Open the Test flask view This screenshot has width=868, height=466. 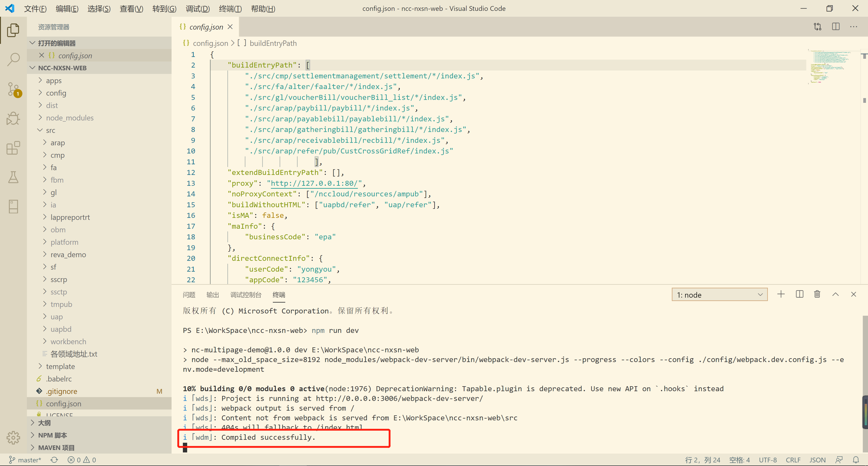[x=13, y=177]
